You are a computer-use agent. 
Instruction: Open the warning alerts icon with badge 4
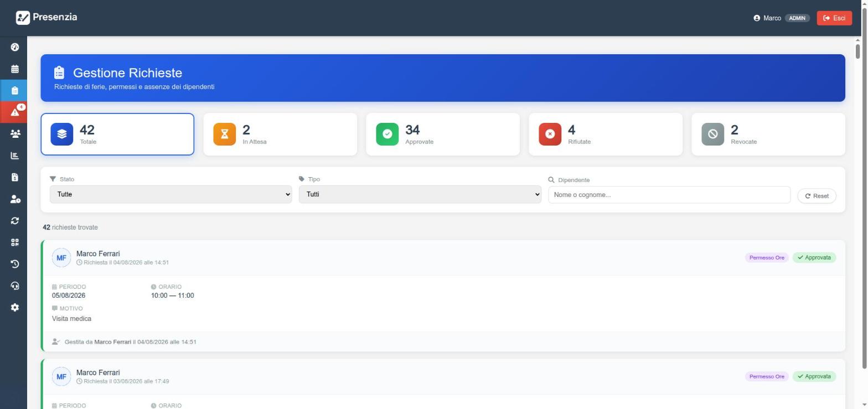pyautogui.click(x=15, y=112)
